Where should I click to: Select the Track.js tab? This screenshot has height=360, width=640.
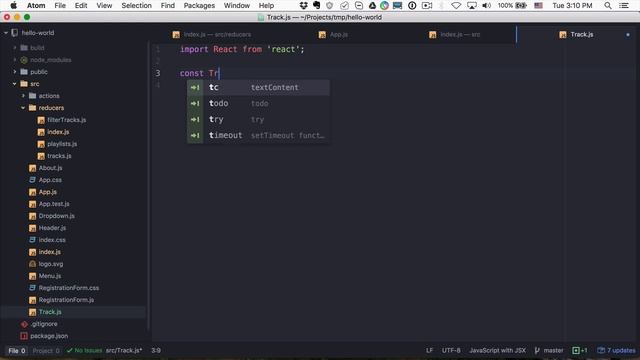click(576, 35)
